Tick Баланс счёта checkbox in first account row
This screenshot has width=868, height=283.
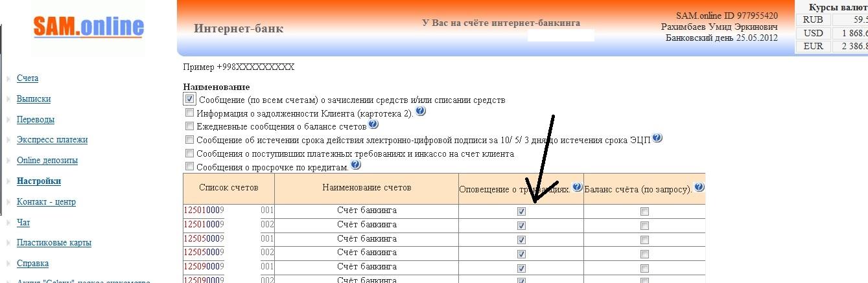coord(644,211)
